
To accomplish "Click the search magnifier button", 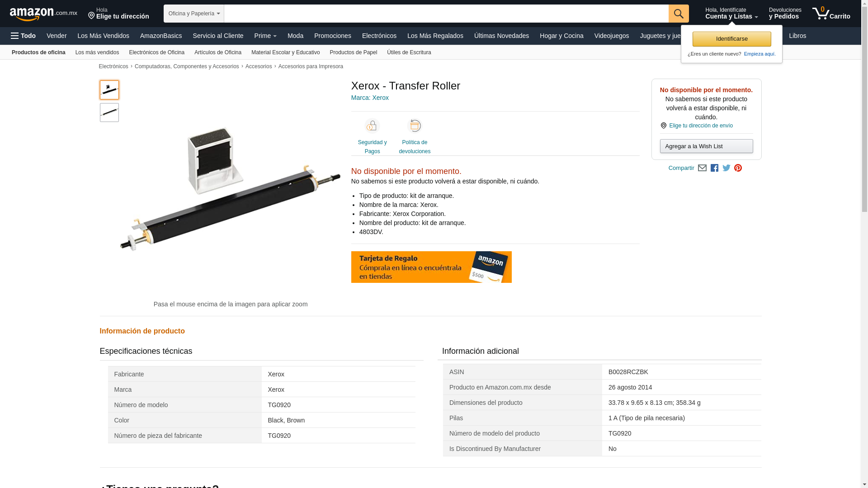I will 679,14.
